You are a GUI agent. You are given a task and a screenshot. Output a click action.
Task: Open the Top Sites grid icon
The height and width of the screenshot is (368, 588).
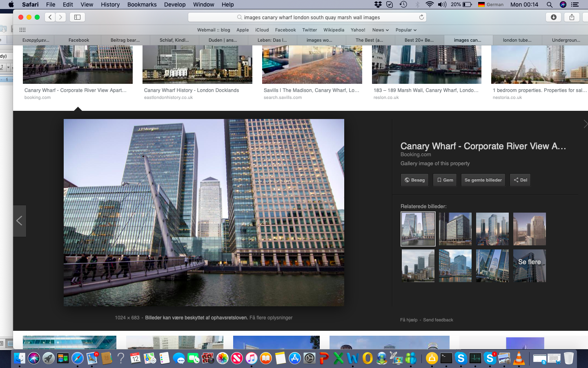coord(22,30)
